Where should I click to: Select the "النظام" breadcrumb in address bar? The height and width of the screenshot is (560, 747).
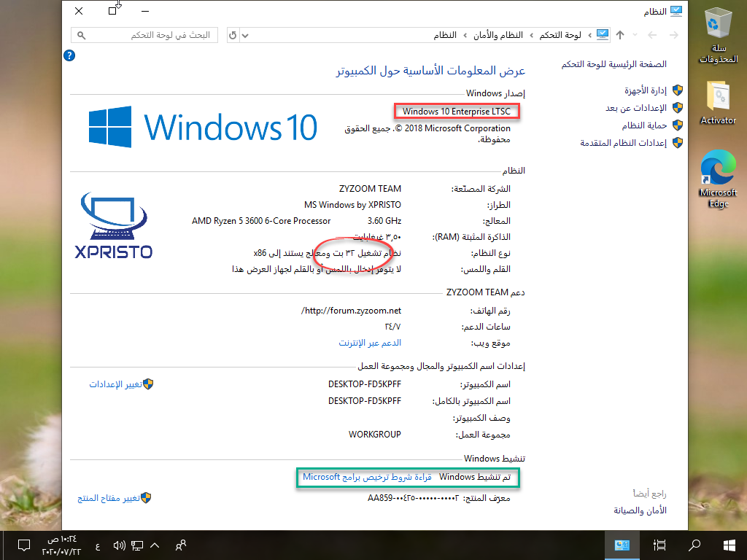tap(445, 35)
